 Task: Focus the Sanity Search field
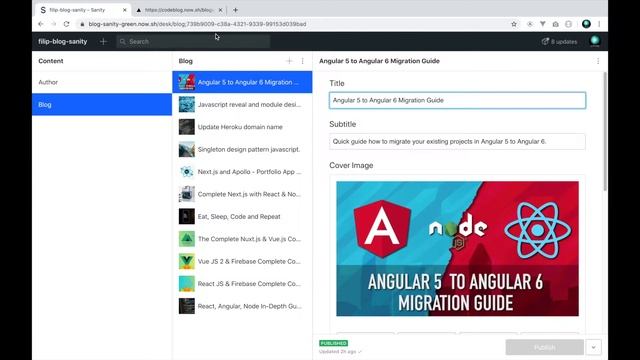point(193,41)
